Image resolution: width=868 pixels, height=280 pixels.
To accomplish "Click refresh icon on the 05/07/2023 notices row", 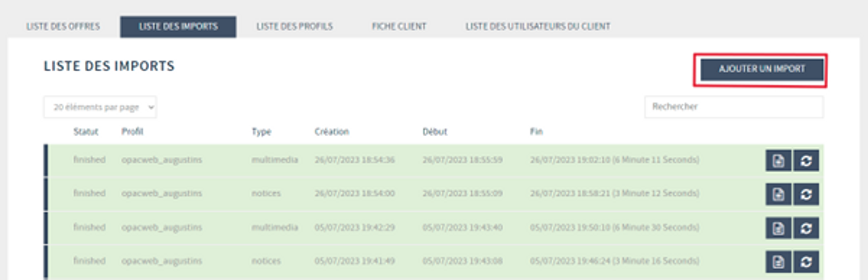I will click(806, 262).
